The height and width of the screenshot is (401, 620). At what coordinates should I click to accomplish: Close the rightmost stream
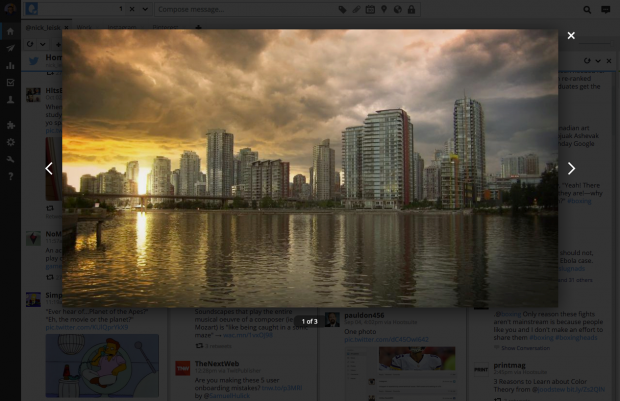pyautogui.click(x=609, y=61)
